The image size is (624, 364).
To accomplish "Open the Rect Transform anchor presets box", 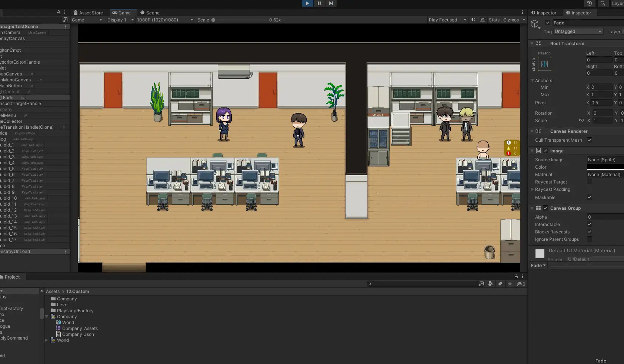I will point(544,64).
